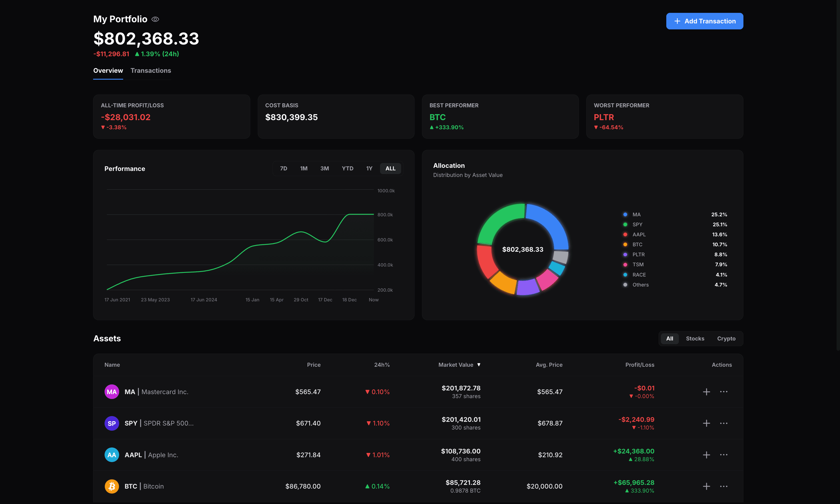Switch to the Transactions tab
Screen dimensions: 840x504
coord(151,71)
